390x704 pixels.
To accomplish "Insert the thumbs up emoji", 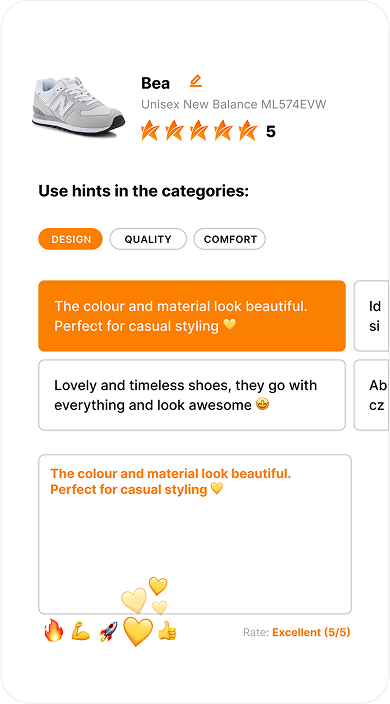I will [x=167, y=631].
